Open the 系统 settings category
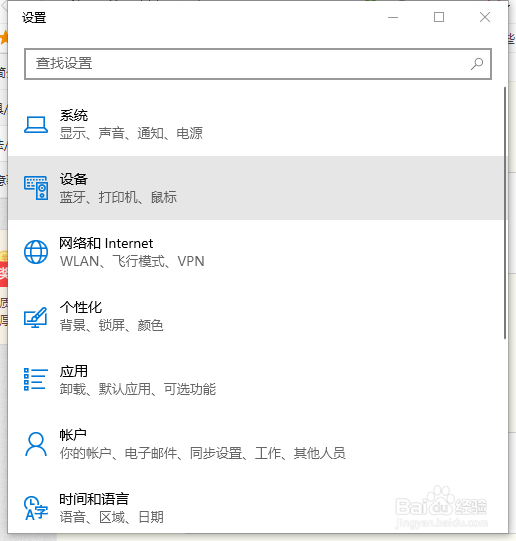 256,124
